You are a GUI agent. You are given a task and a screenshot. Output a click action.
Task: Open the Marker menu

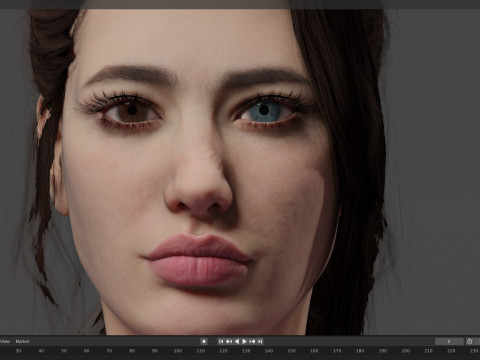point(22,341)
